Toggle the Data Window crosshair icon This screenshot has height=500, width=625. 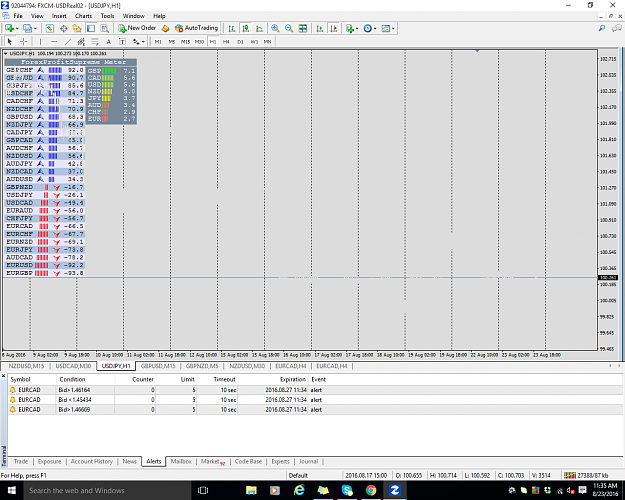(x=63, y=28)
